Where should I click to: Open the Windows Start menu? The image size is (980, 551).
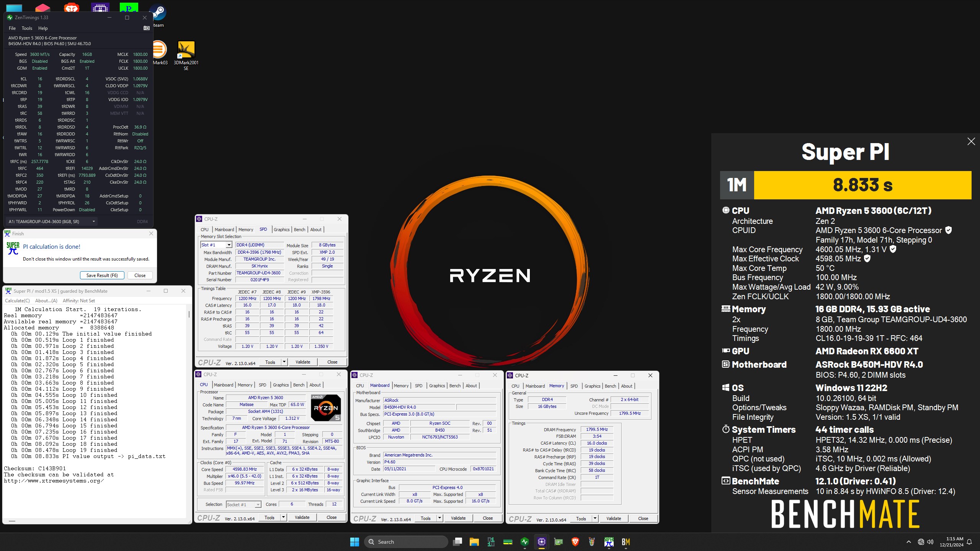pos(354,541)
